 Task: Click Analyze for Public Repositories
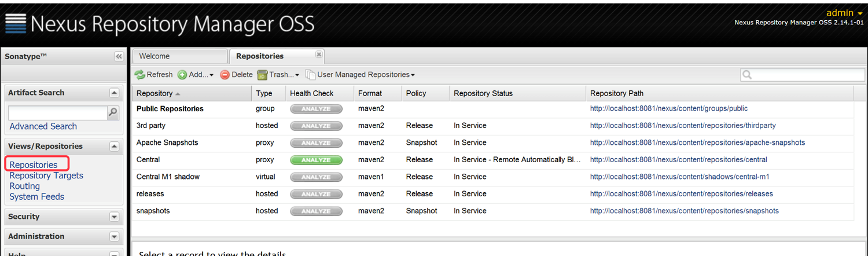point(316,109)
